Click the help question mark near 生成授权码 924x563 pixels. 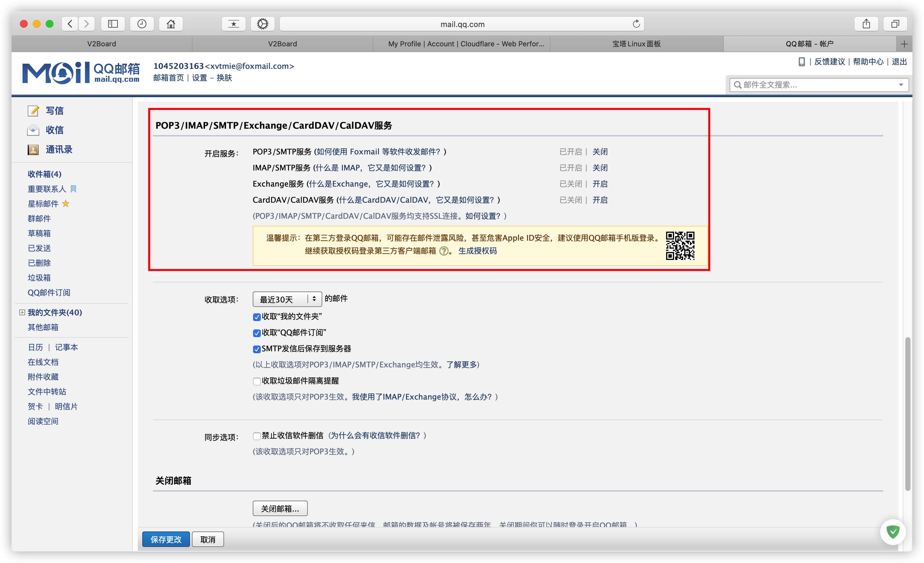444,251
